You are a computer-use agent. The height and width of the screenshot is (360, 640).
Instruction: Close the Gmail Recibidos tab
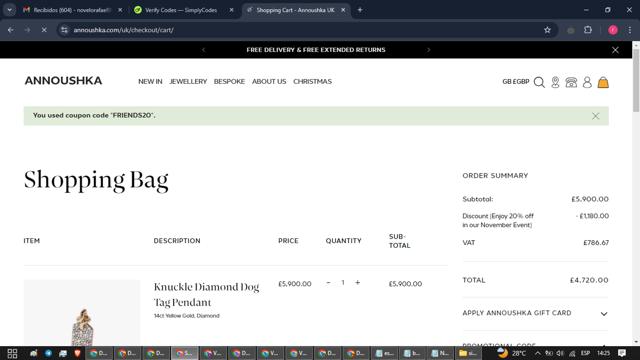(120, 10)
